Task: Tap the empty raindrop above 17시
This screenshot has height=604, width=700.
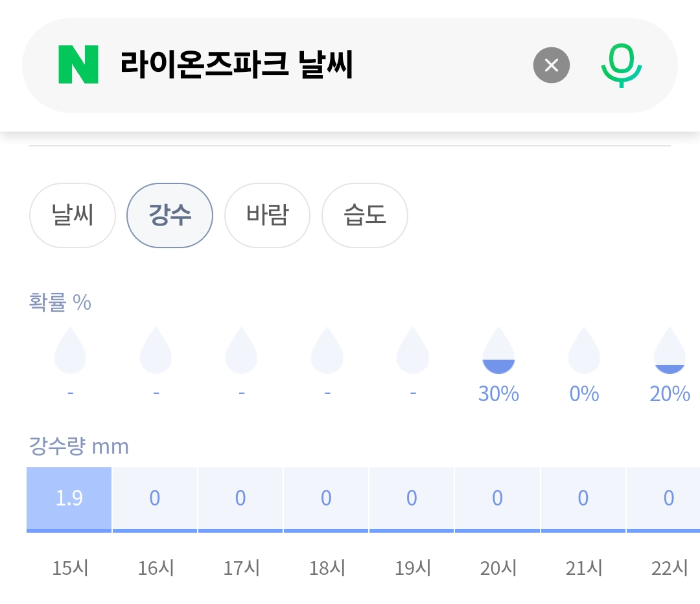Action: [241, 351]
